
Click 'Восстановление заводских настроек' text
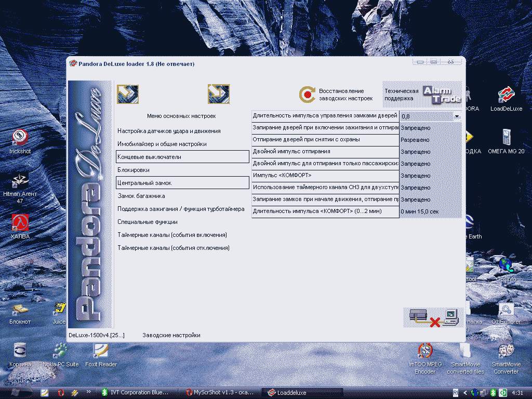click(x=345, y=95)
